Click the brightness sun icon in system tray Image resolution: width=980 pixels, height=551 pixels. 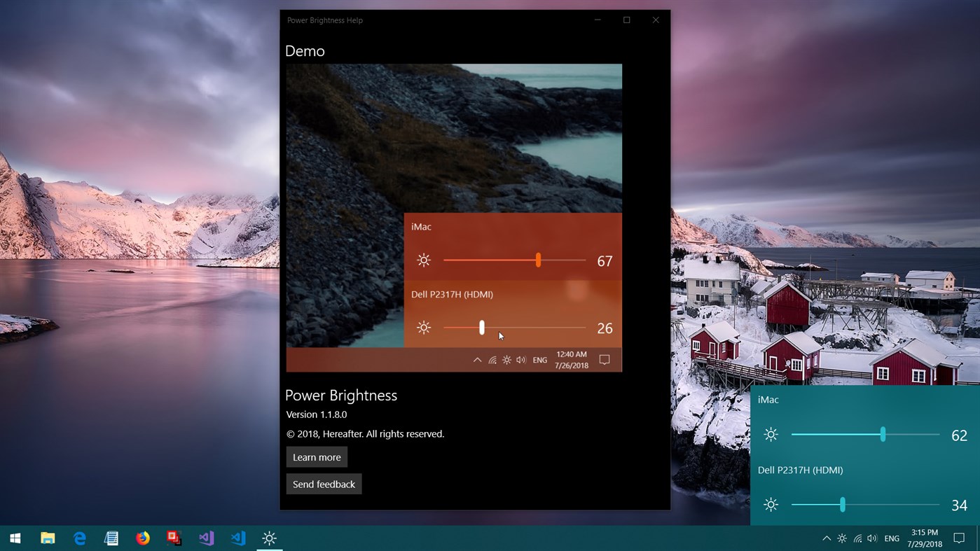click(842, 538)
